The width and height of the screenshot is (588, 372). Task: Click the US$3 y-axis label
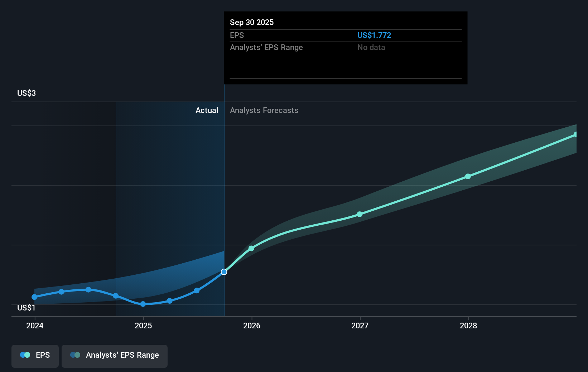pos(26,93)
